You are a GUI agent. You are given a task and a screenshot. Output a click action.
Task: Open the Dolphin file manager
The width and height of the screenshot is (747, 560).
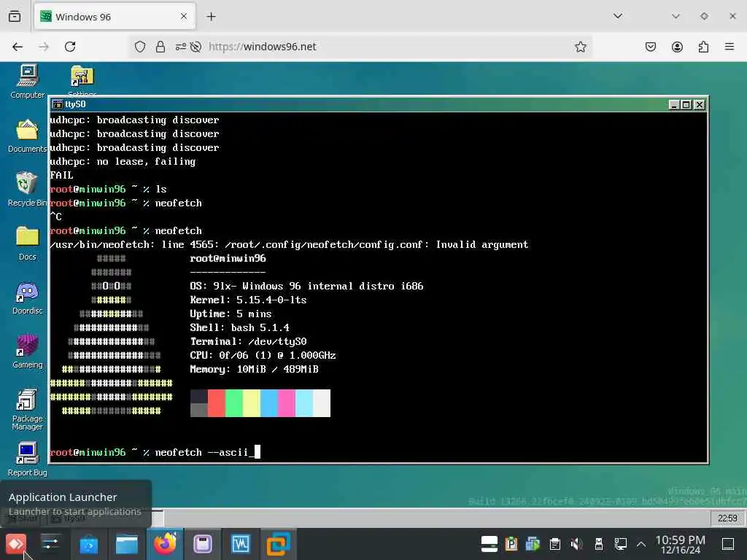pos(127,544)
